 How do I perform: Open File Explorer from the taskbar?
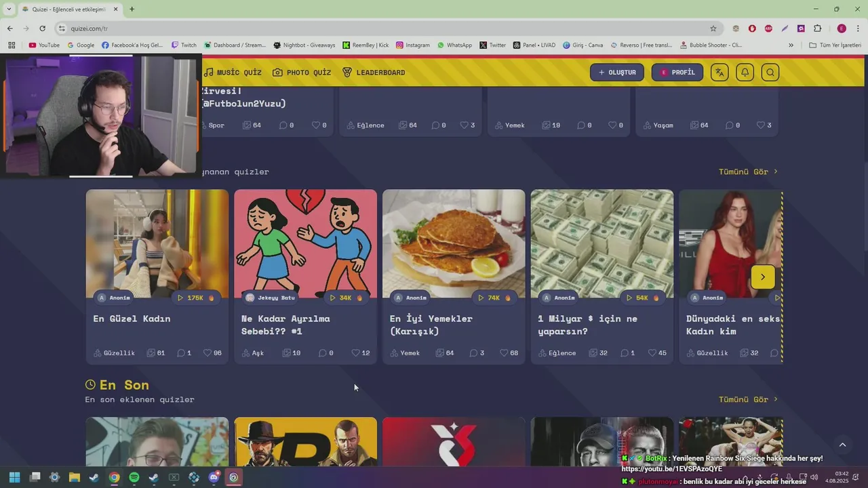[75, 477]
